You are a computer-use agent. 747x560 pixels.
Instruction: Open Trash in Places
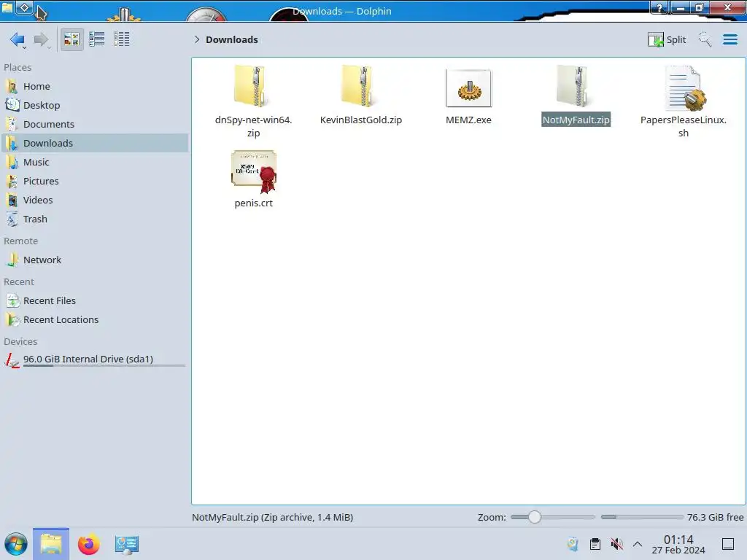(x=94, y=219)
